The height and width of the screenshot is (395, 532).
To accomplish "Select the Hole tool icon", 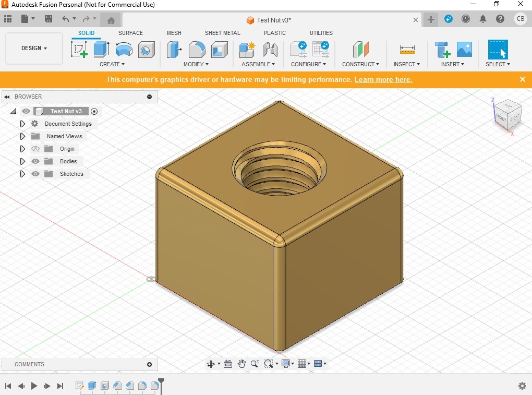I will 146,50.
